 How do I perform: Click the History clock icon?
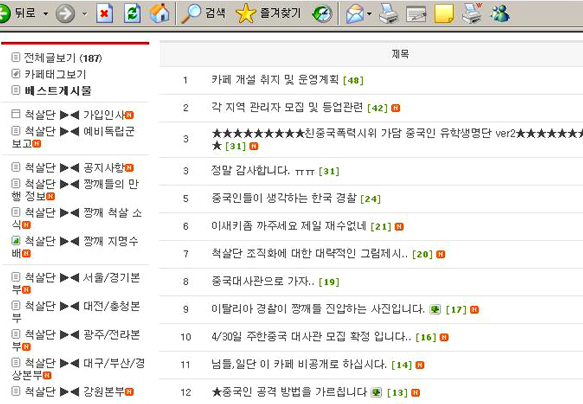coord(322,14)
